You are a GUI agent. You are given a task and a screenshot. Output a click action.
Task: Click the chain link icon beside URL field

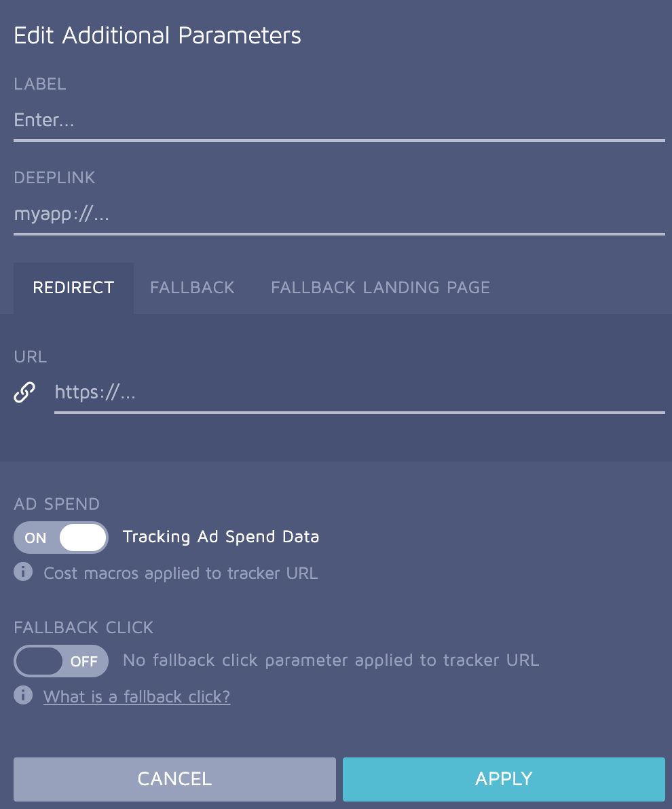pyautogui.click(x=24, y=392)
